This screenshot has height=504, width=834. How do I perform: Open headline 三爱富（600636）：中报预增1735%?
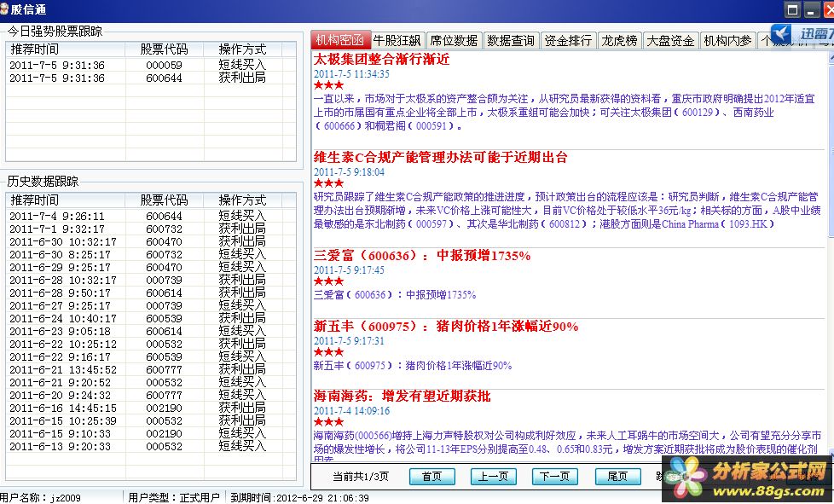[x=422, y=256]
